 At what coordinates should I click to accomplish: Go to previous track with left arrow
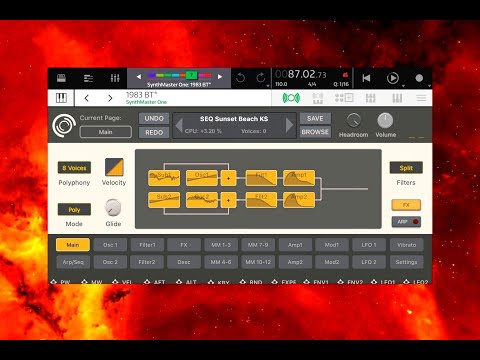(139, 77)
